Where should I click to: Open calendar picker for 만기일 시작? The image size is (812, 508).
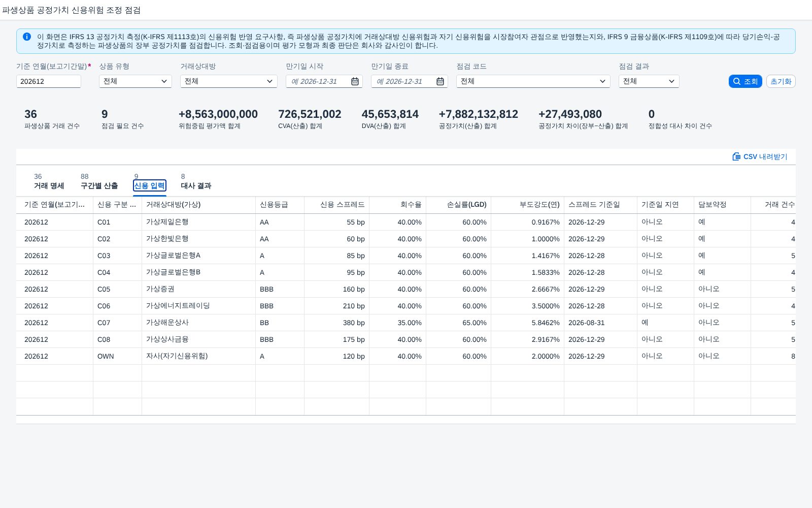click(x=355, y=81)
